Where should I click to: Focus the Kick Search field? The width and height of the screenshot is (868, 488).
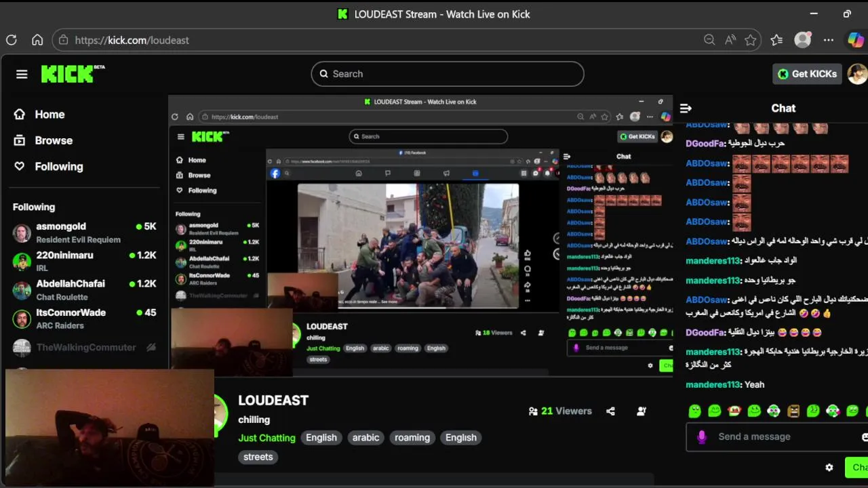[448, 74]
